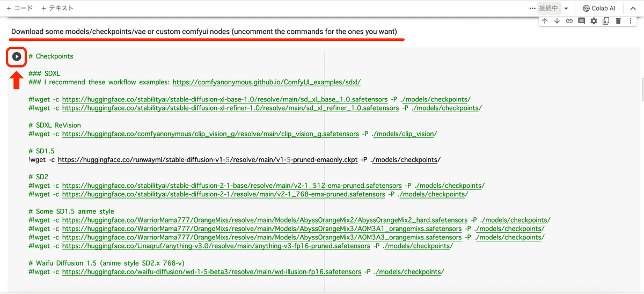
Task: Click the '# Checkpoints' comment line
Action: pos(51,56)
